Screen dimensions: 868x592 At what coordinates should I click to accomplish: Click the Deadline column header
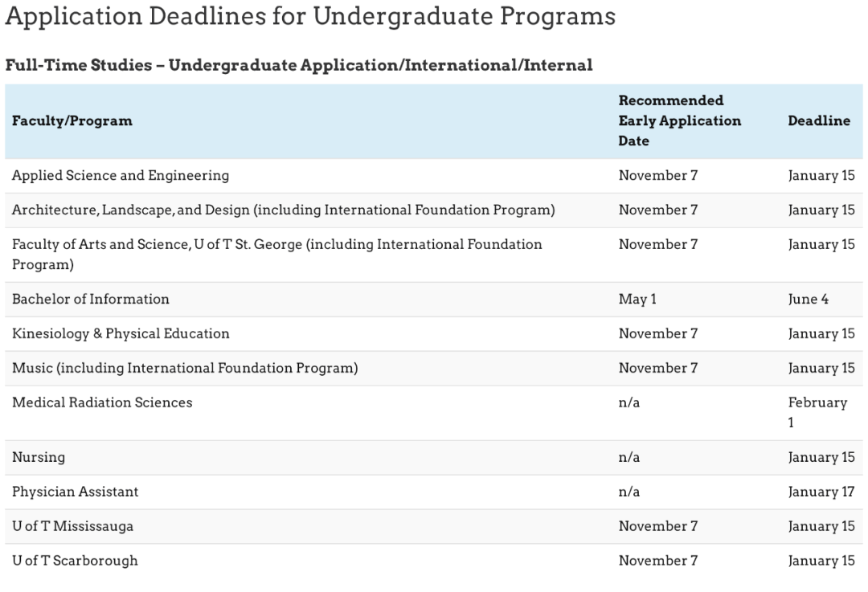(x=818, y=121)
